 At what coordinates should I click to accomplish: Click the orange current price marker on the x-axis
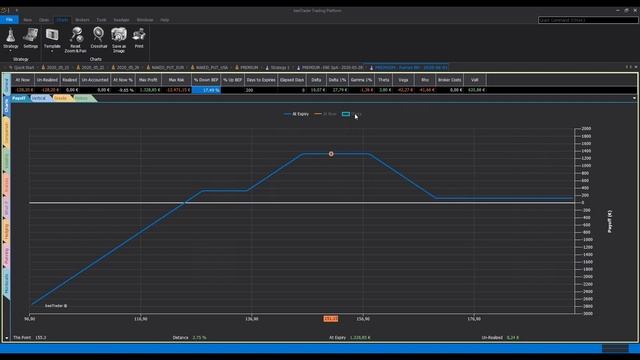(x=331, y=319)
